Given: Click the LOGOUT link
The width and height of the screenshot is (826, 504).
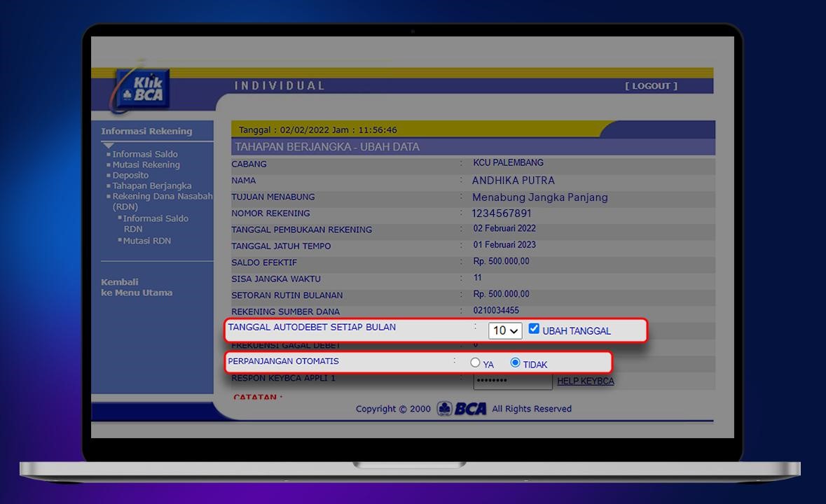Looking at the screenshot, I should (x=651, y=86).
